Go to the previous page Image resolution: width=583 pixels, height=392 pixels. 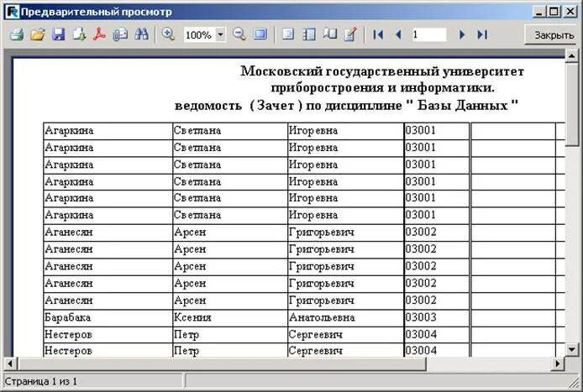[x=398, y=35]
